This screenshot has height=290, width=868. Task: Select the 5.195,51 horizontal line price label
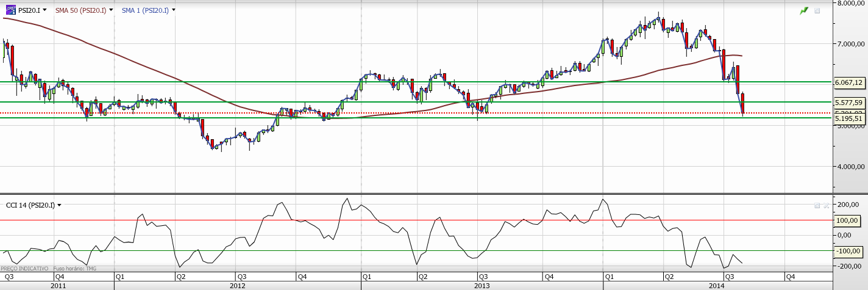(848, 118)
